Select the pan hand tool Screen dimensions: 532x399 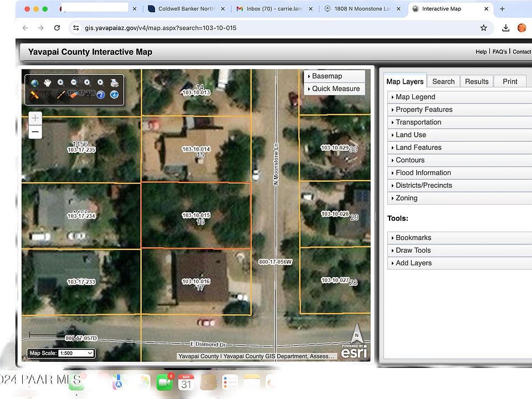coord(48,83)
